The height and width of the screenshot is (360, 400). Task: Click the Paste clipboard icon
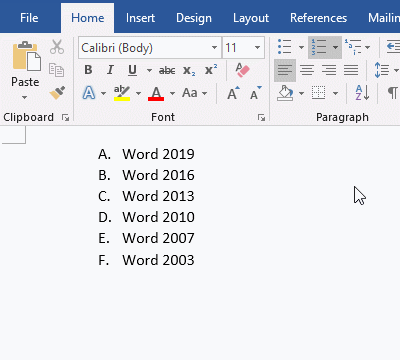pos(26,56)
